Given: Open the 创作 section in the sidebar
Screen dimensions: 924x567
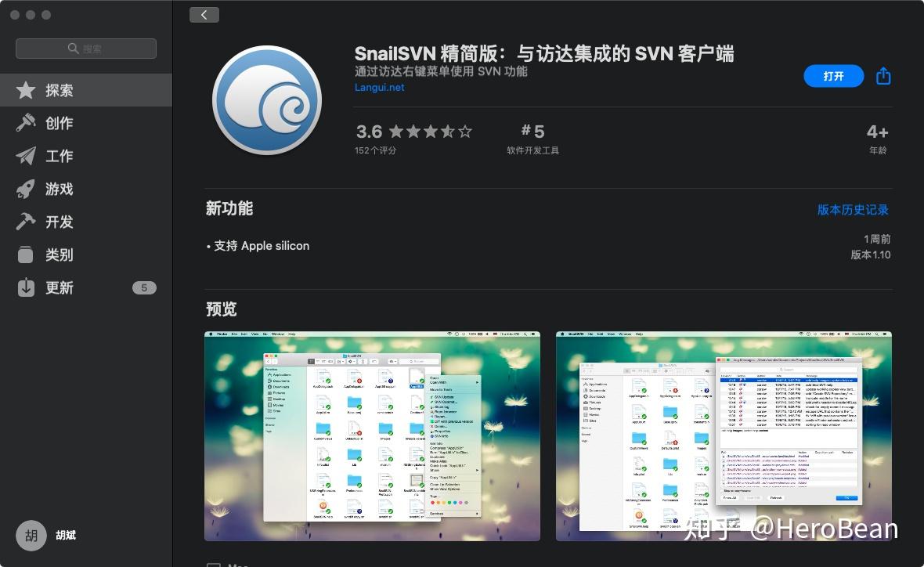Looking at the screenshot, I should point(25,123).
